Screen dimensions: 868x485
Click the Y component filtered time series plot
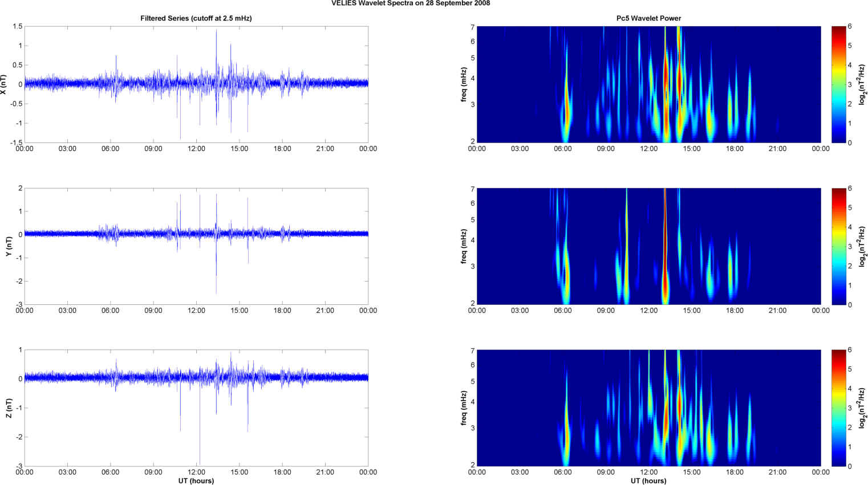point(196,246)
